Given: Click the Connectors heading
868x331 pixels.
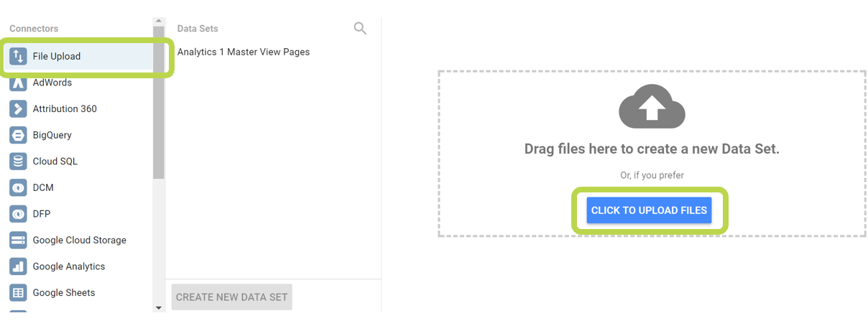Looking at the screenshot, I should pyautogui.click(x=34, y=29).
